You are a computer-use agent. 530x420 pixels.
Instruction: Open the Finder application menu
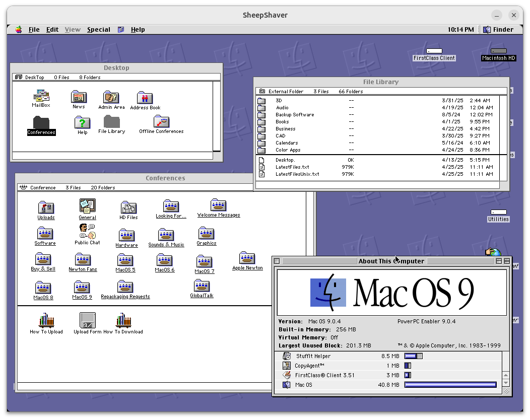[498, 29]
